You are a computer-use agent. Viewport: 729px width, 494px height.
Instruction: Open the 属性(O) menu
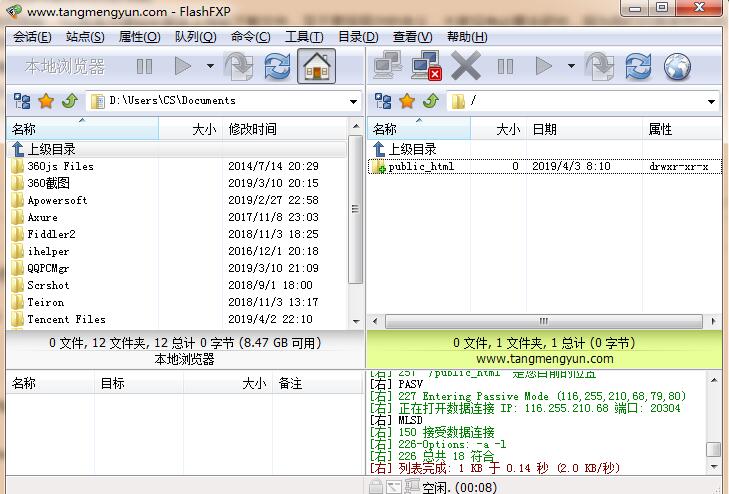pos(139,37)
